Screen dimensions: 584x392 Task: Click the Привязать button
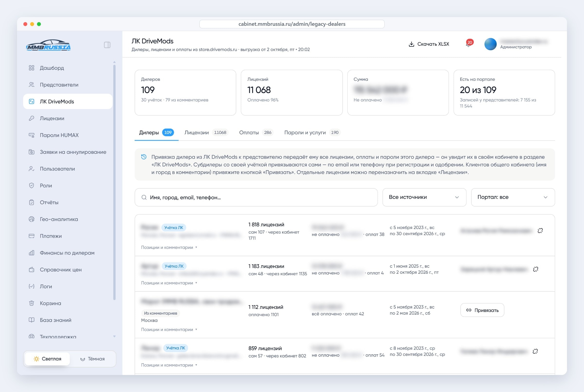[x=482, y=310]
